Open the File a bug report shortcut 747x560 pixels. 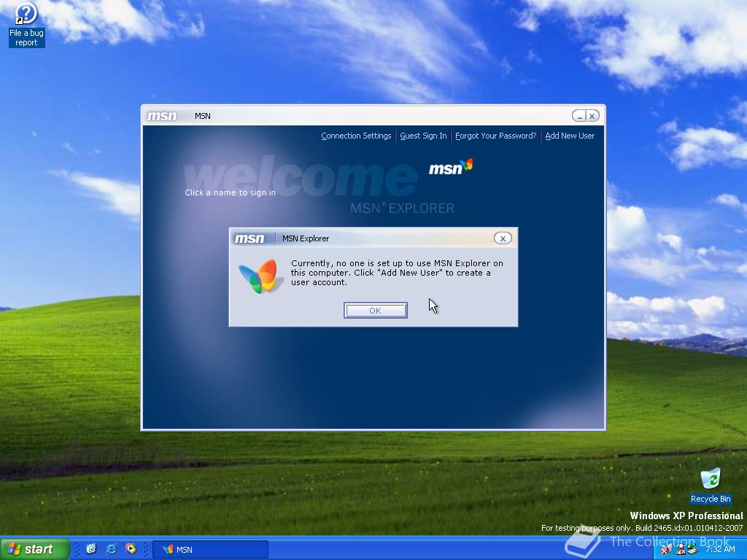(x=26, y=25)
